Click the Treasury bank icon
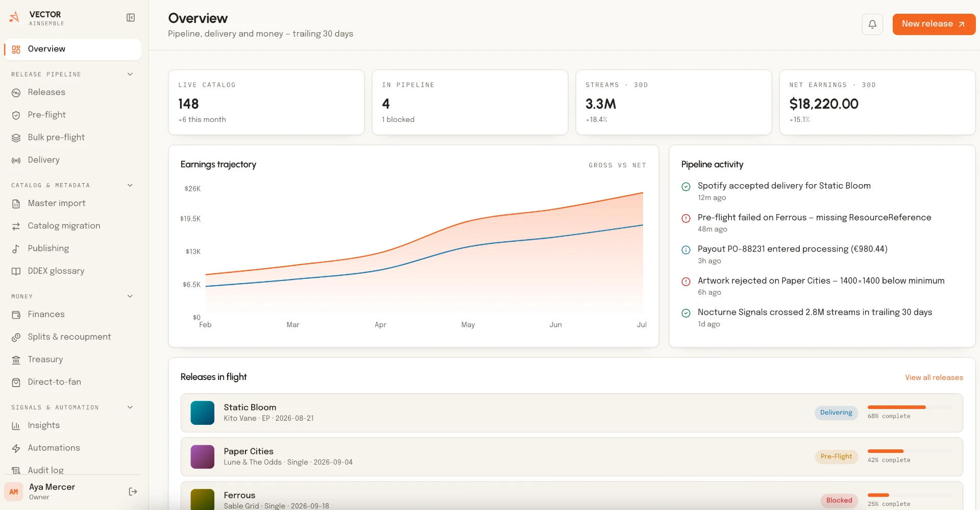The image size is (980, 510). point(16,360)
